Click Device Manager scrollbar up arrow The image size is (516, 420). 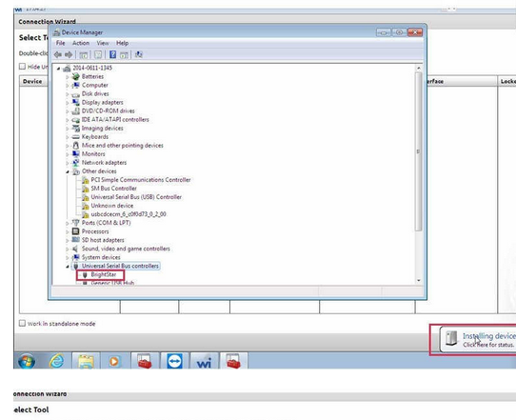[x=419, y=69]
